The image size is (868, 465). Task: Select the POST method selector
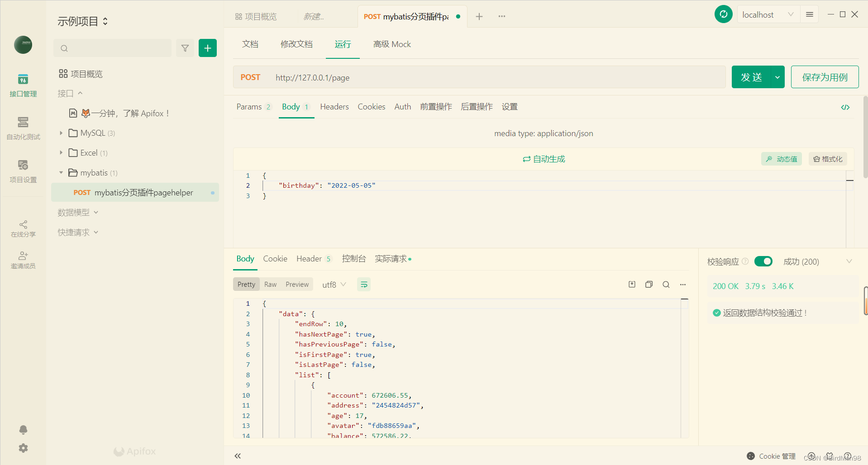tap(250, 77)
